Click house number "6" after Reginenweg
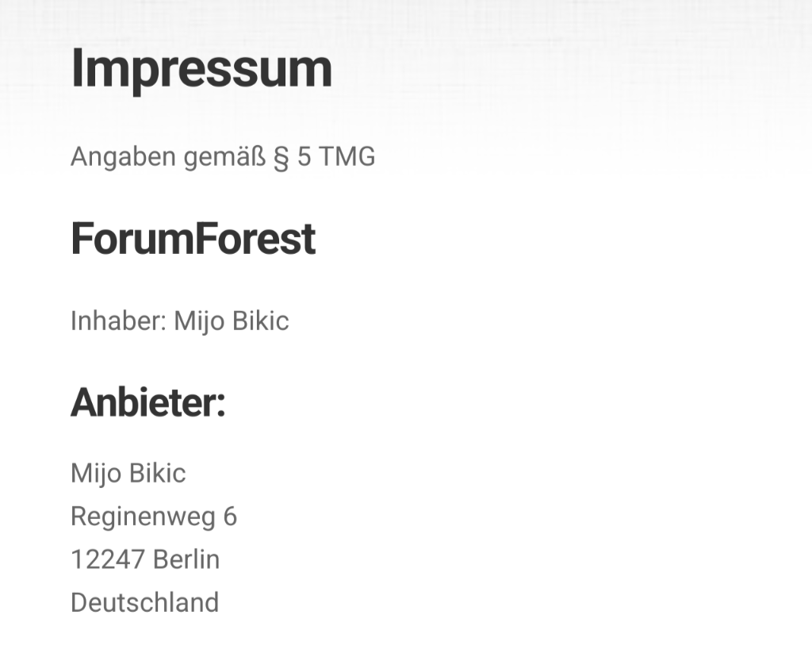812x665 pixels. pos(230,517)
